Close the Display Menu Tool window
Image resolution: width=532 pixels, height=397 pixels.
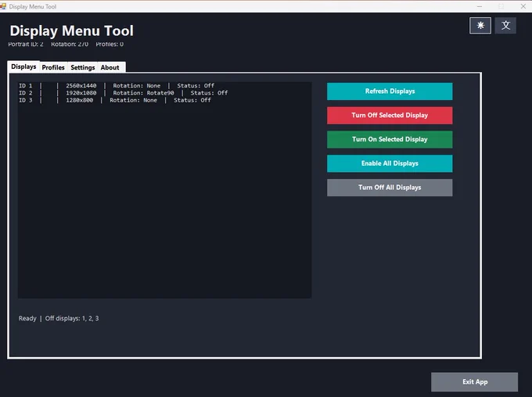click(523, 6)
